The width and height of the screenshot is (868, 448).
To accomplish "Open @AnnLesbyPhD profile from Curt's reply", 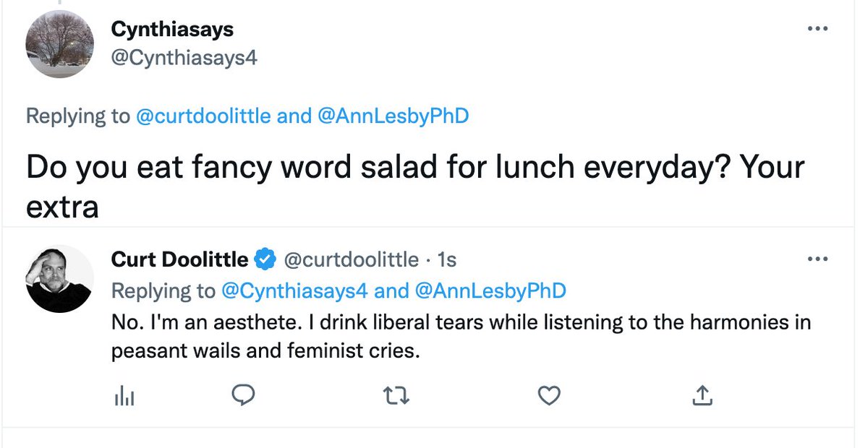I will [x=495, y=290].
